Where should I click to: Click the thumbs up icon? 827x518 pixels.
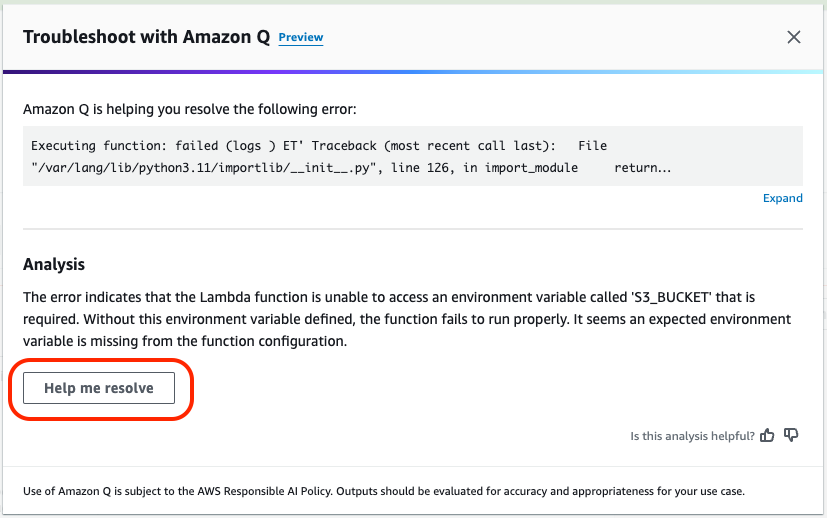tap(767, 435)
